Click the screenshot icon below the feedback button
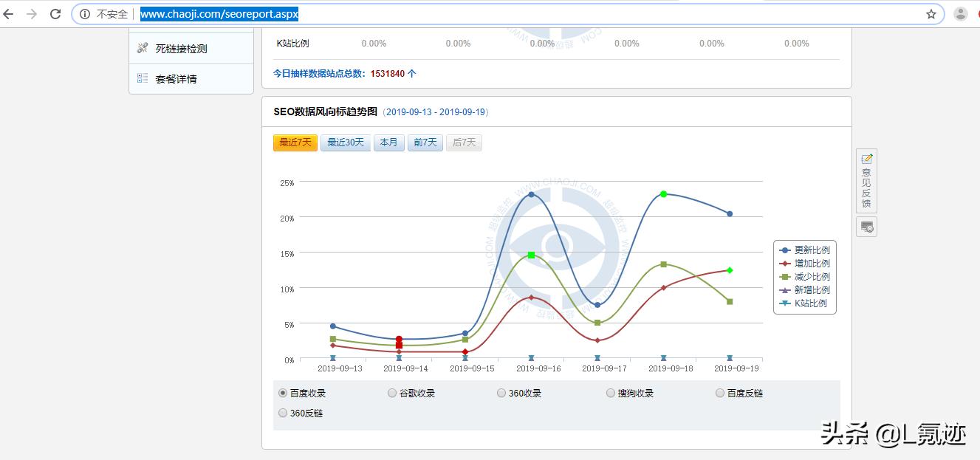This screenshot has width=980, height=460. [866, 227]
